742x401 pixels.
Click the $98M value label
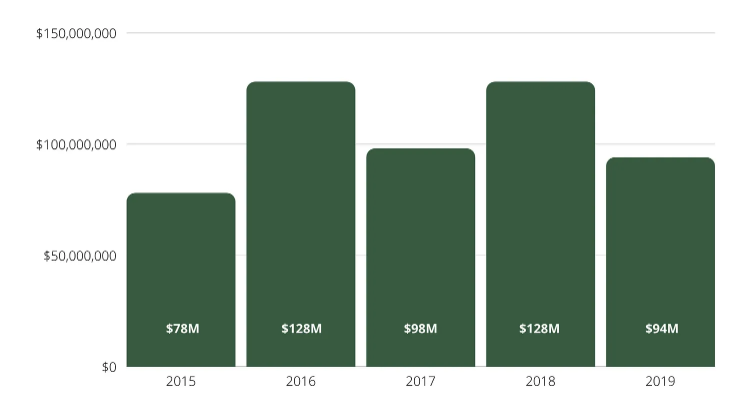point(420,329)
